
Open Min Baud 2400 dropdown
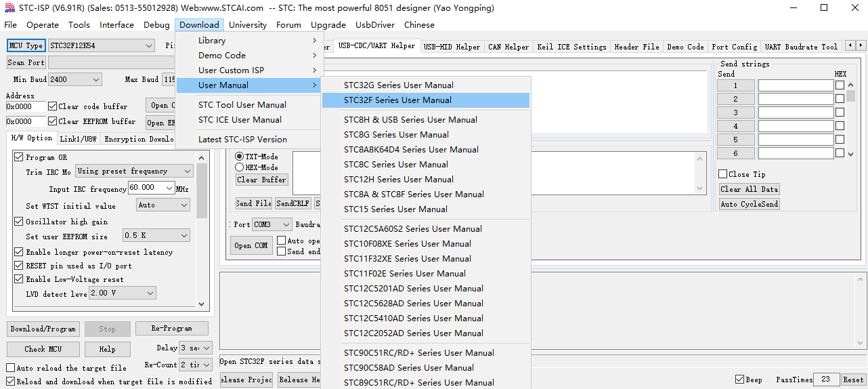click(75, 79)
